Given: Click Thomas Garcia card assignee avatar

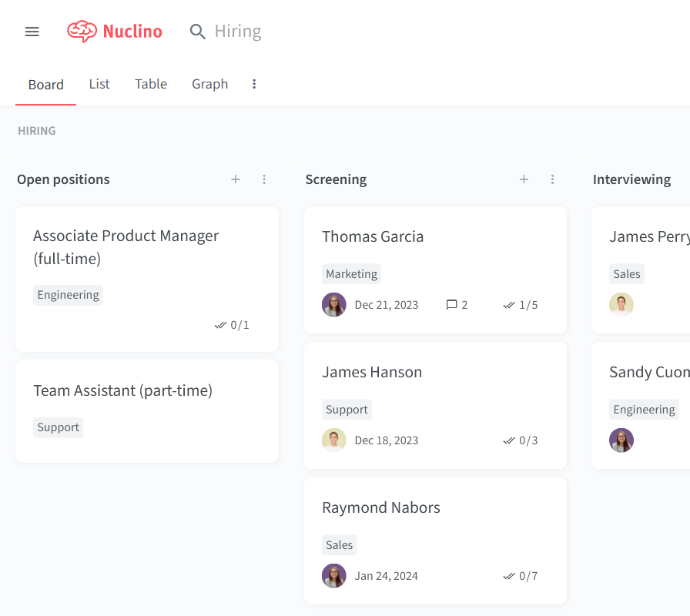Looking at the screenshot, I should [x=334, y=305].
